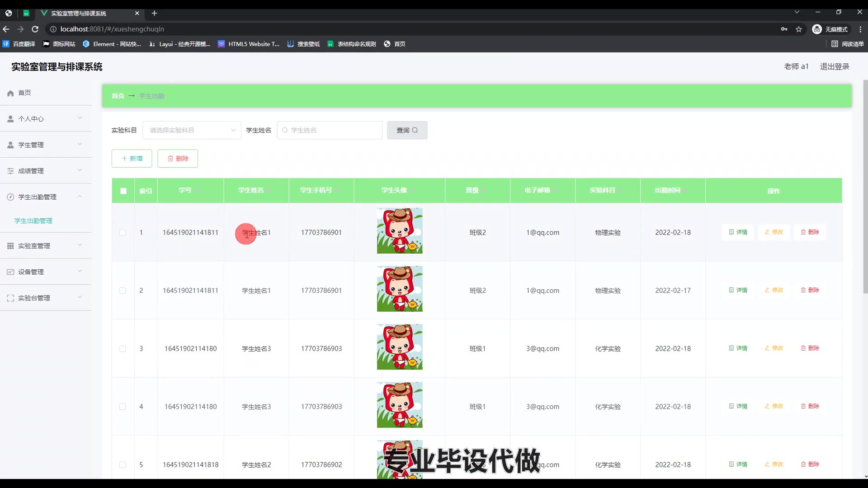Viewport: 868px width, 488px height.
Task: Sort the table by 电子邮箱 column
Action: click(556, 190)
